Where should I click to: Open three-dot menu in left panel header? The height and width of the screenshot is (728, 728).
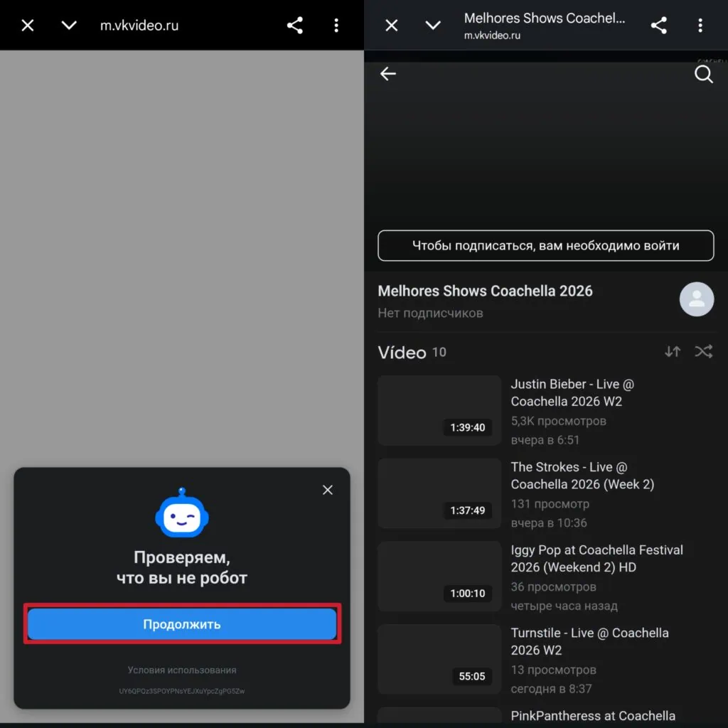(336, 25)
